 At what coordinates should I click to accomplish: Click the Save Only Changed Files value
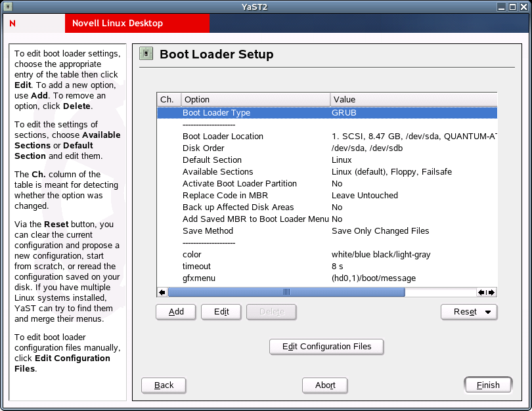[380, 231]
